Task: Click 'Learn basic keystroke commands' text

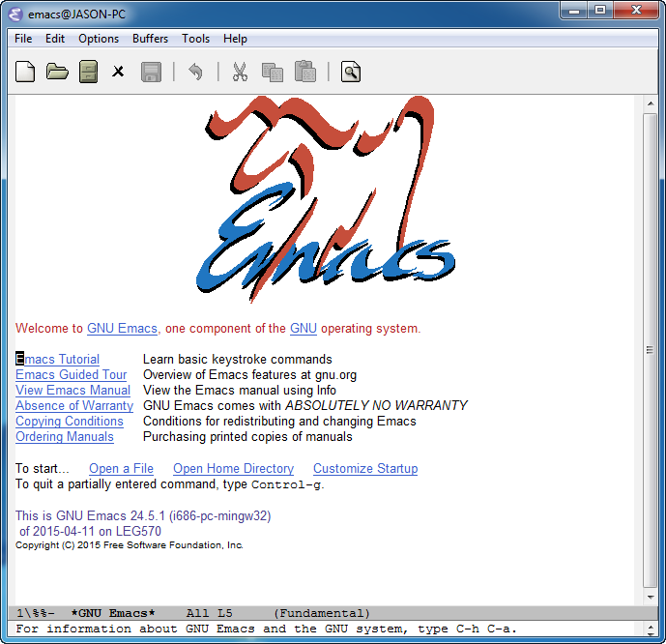Action: point(238,360)
